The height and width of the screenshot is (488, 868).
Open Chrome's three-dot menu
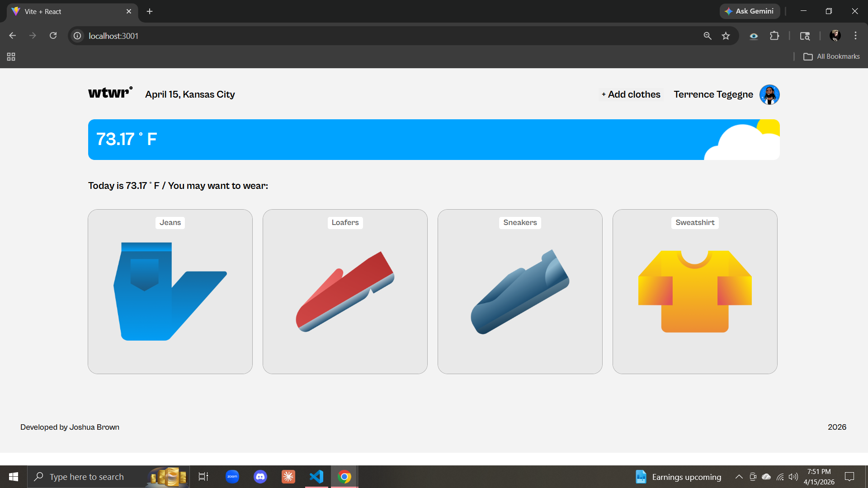pyautogui.click(x=855, y=36)
